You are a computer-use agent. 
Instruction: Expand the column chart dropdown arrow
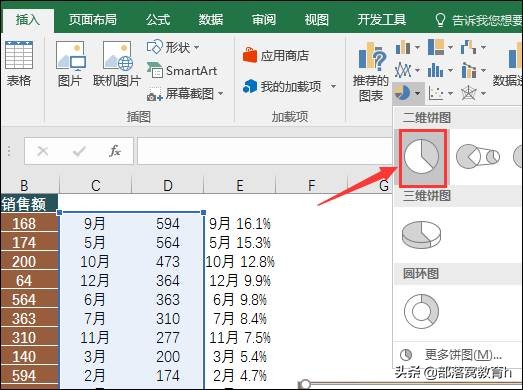417,47
